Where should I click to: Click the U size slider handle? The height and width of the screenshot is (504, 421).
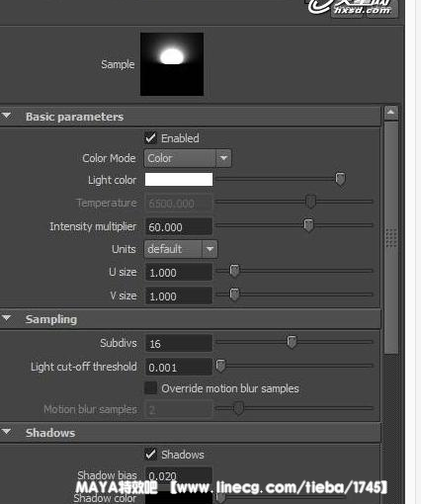tap(234, 271)
